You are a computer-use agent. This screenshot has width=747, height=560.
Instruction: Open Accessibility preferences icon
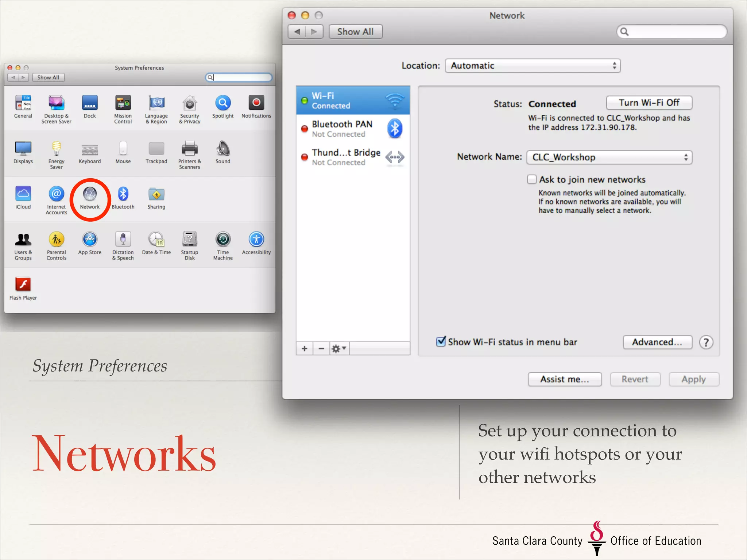coord(256,240)
